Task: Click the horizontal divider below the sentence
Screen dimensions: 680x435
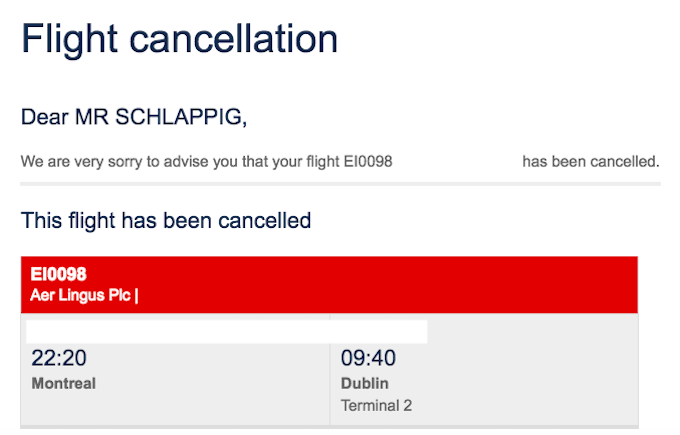Action: tap(340, 184)
